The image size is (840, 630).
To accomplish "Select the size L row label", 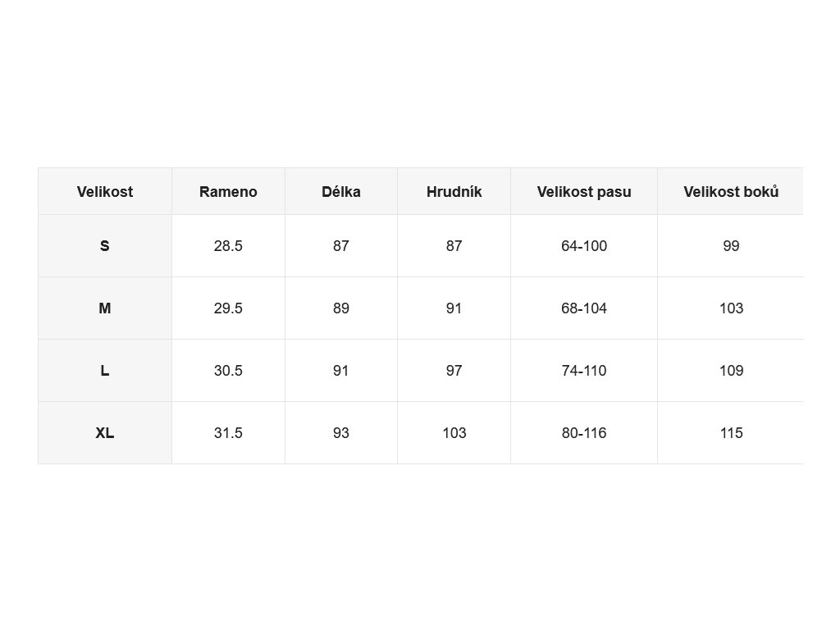I will (x=105, y=371).
